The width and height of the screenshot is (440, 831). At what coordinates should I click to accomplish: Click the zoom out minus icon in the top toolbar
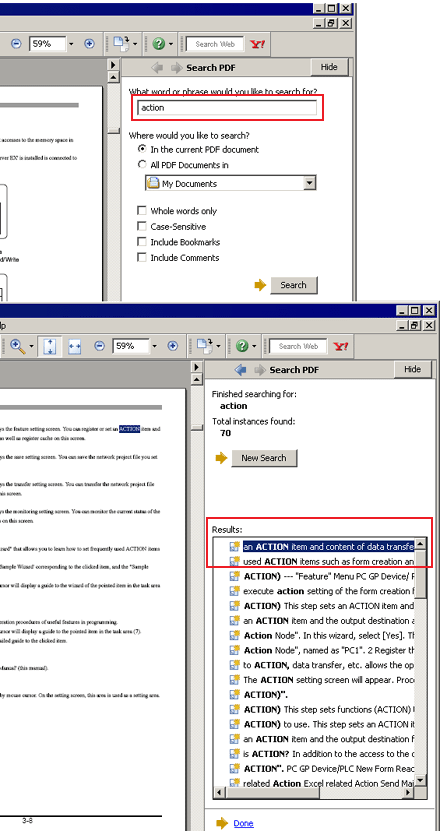[x=16, y=44]
